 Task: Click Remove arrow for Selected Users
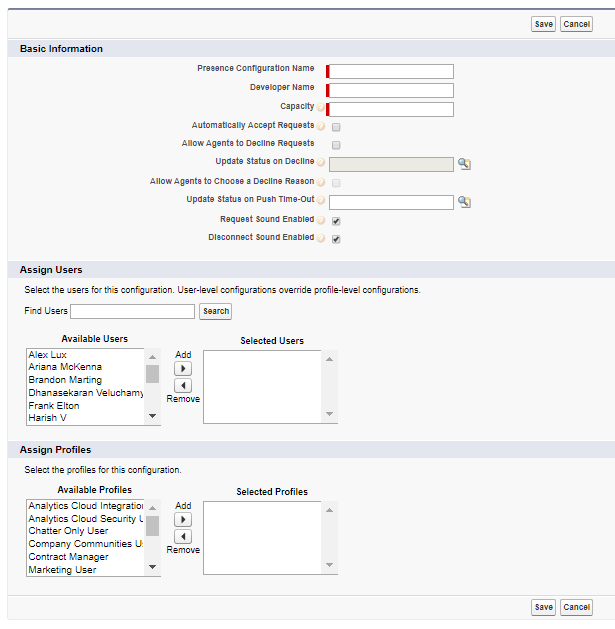(183, 386)
